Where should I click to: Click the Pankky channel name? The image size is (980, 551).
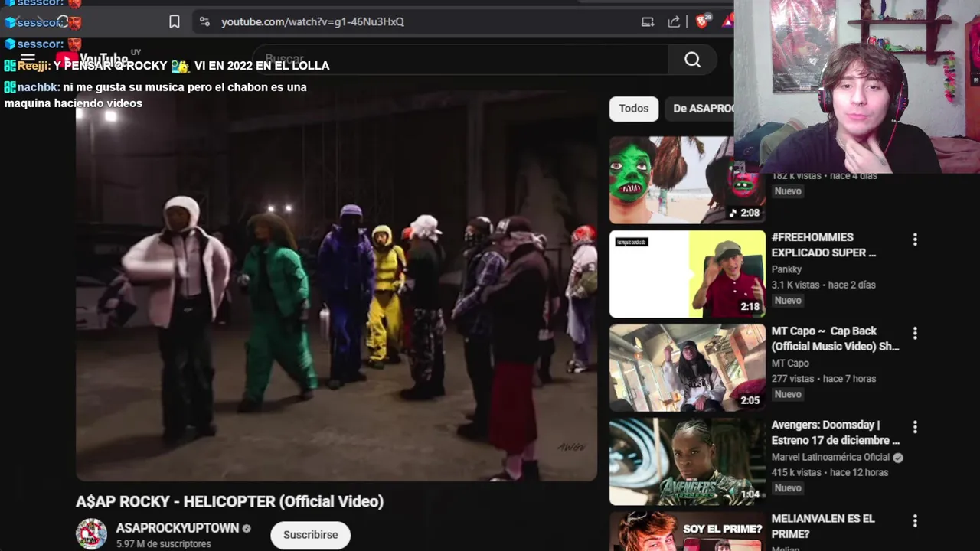[x=787, y=269]
